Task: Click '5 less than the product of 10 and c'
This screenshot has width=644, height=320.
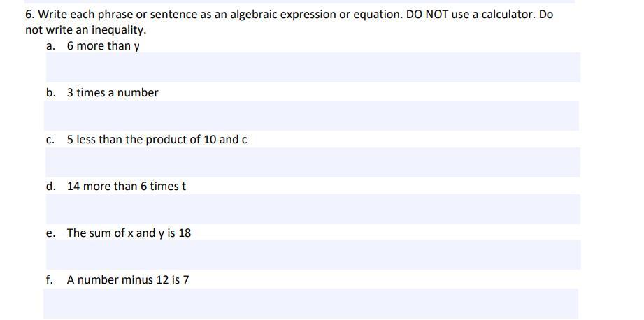Action: (157, 140)
